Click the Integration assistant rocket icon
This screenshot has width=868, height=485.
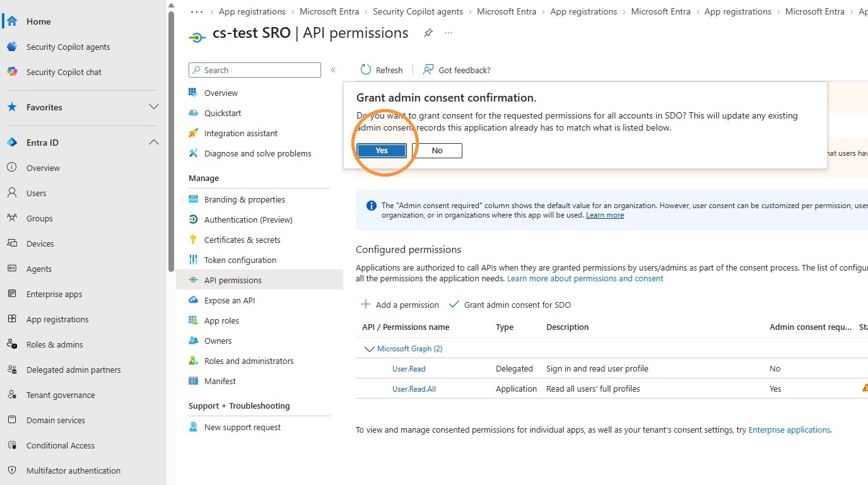coord(194,133)
